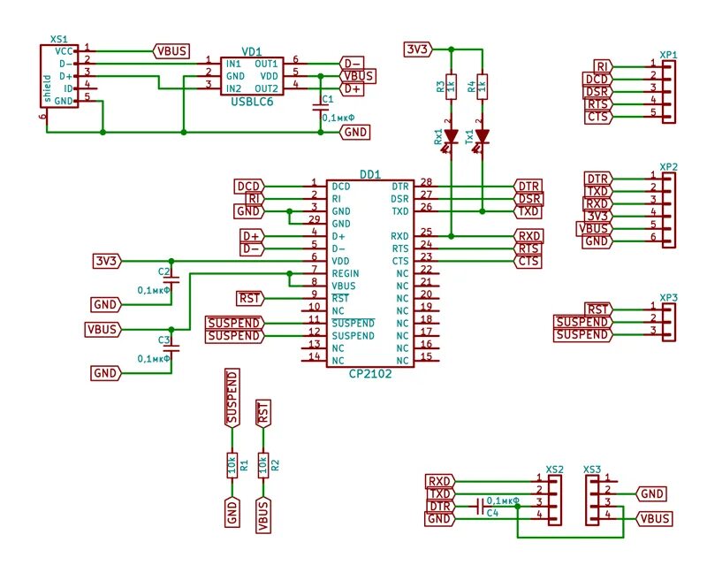Select the XS3 connector symbol
The image size is (707, 588).
(592, 500)
